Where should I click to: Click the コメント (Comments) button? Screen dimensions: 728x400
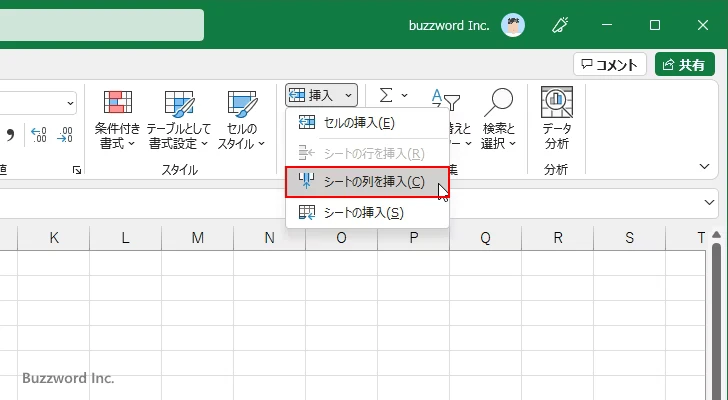click(610, 65)
